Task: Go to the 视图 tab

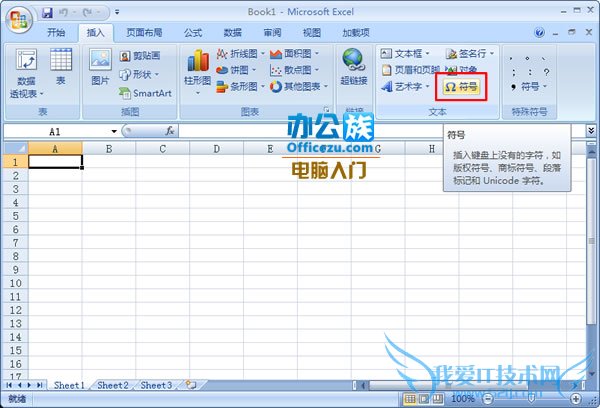Action: click(x=312, y=33)
